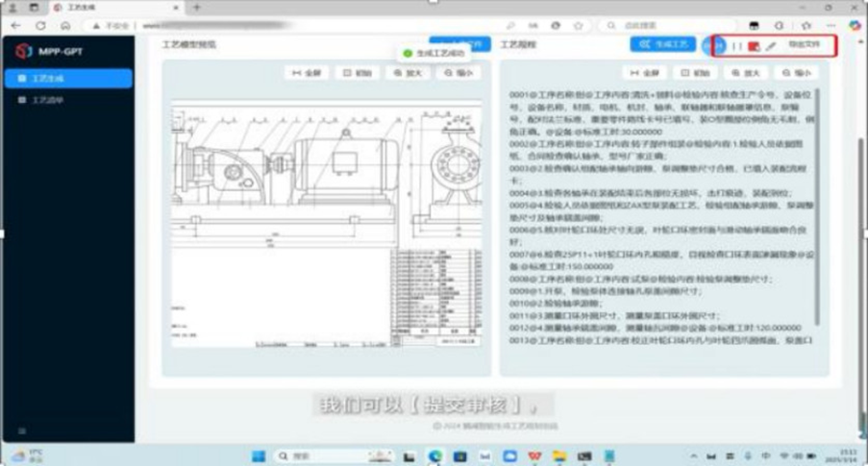868x466 pixels.
Task: Open 工艺生成 in the left sidebar
Action: coord(68,79)
